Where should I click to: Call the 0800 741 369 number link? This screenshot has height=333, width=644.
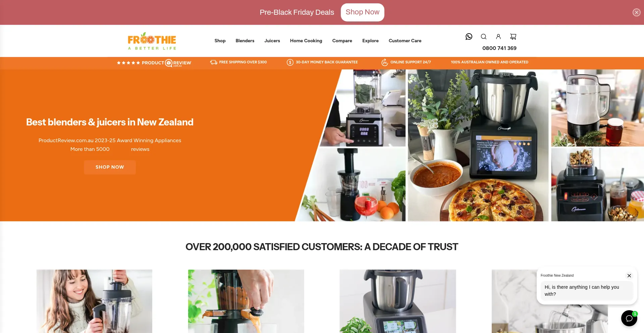pos(499,48)
